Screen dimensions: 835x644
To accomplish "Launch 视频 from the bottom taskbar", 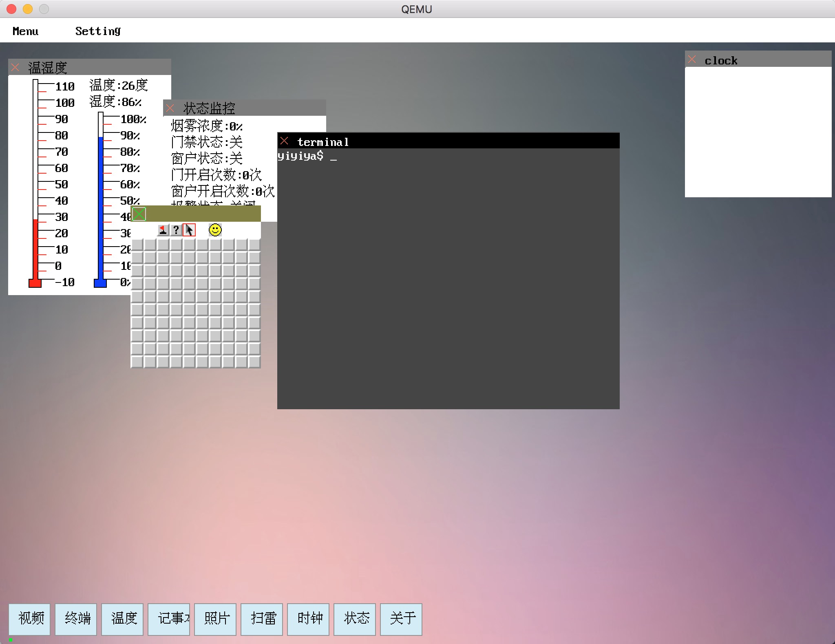I will (29, 619).
